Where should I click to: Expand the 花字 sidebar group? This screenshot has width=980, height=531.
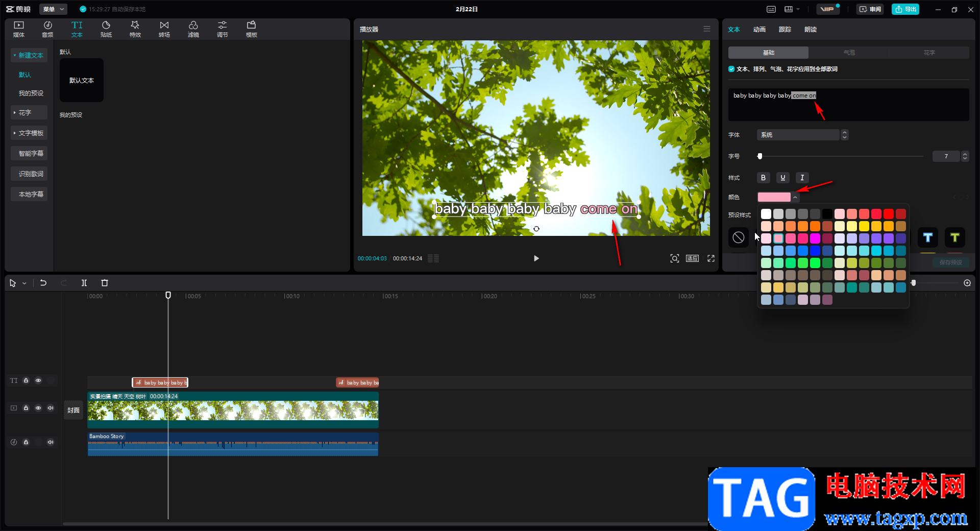click(x=29, y=112)
